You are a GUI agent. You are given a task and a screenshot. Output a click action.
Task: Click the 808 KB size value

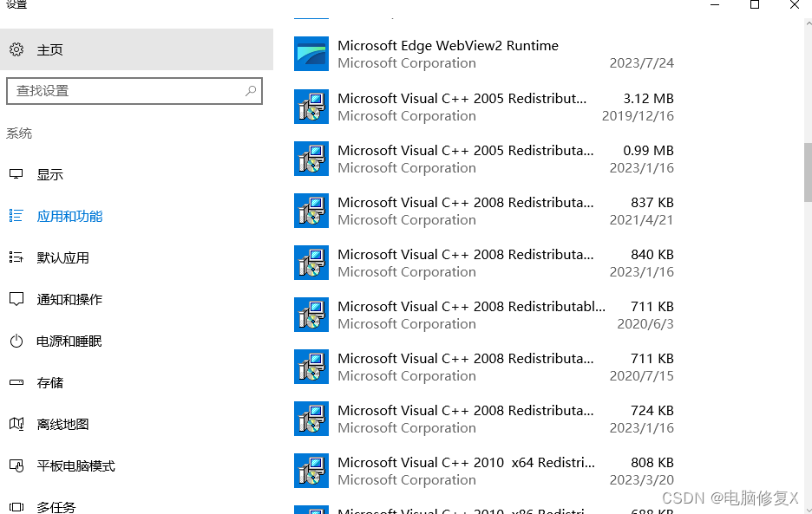coord(652,463)
